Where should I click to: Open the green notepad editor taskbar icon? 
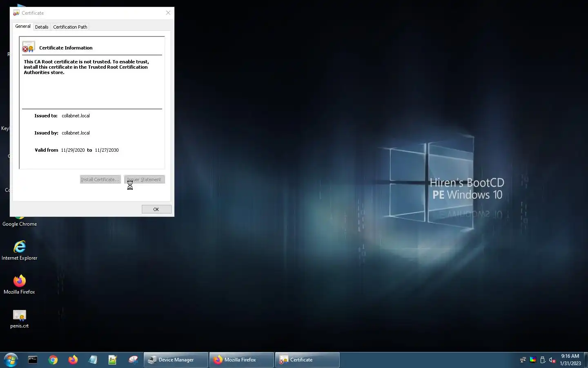pyautogui.click(x=113, y=360)
